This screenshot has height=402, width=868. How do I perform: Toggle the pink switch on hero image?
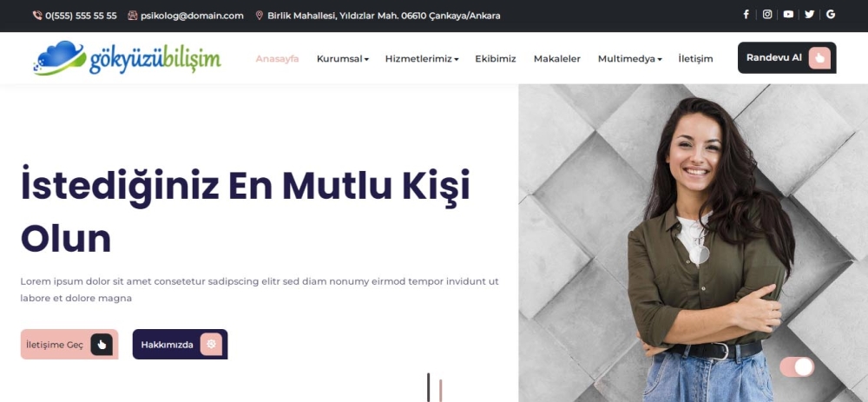click(x=797, y=366)
